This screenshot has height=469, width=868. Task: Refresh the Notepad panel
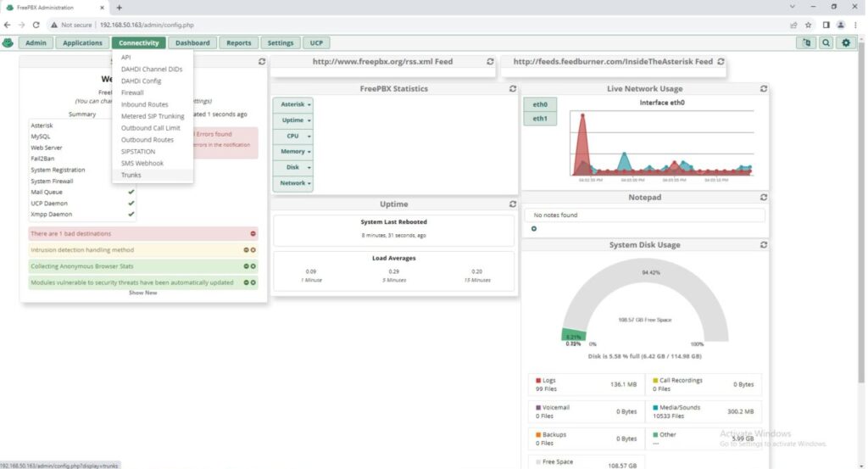click(x=763, y=198)
